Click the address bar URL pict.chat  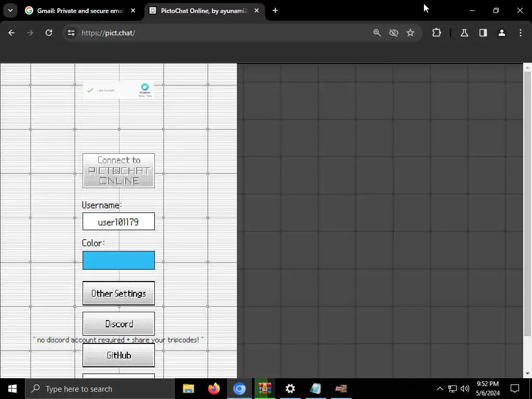[108, 33]
